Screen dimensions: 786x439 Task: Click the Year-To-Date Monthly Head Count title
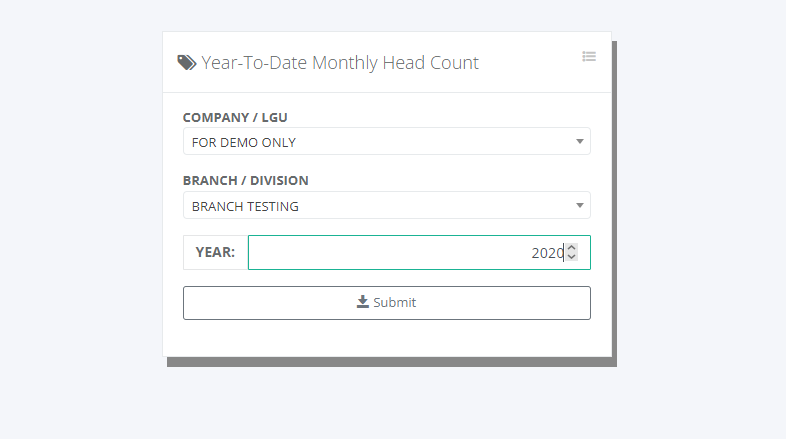tap(340, 63)
